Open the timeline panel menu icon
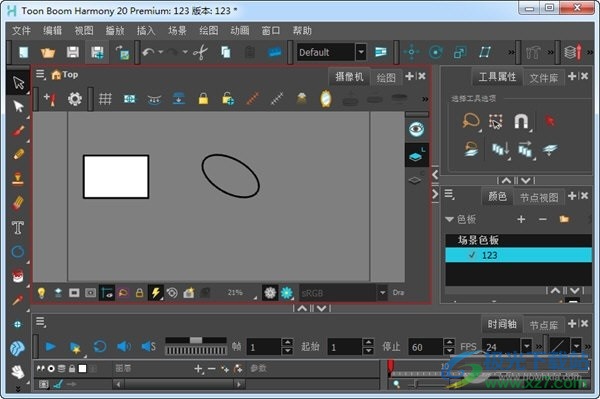Image resolution: width=600 pixels, height=399 pixels. [41, 322]
